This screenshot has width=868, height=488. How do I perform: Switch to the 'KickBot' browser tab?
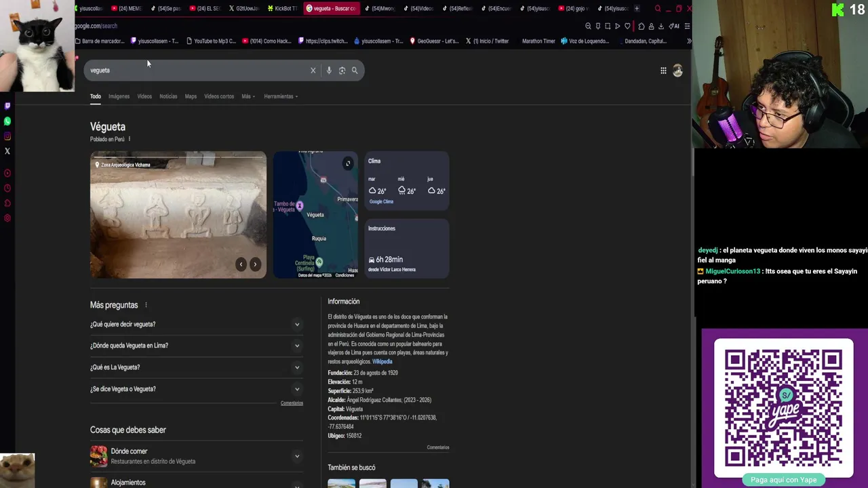pyautogui.click(x=281, y=8)
